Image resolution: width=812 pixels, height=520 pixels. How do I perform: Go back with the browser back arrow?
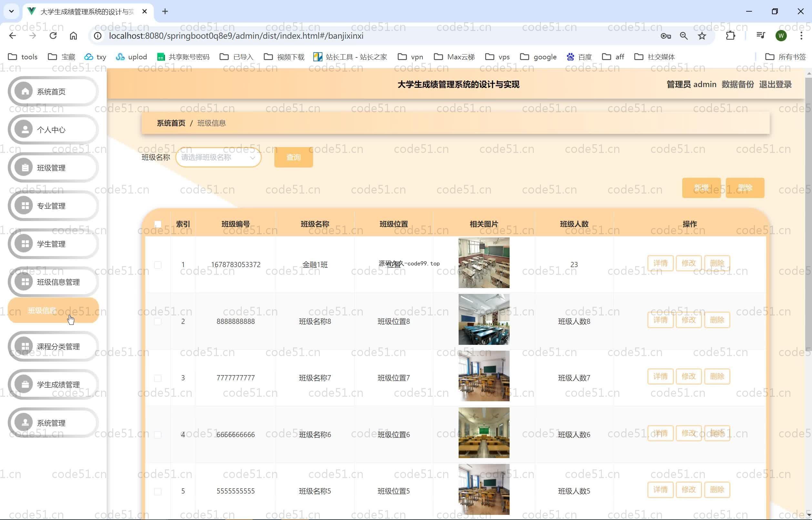point(13,36)
